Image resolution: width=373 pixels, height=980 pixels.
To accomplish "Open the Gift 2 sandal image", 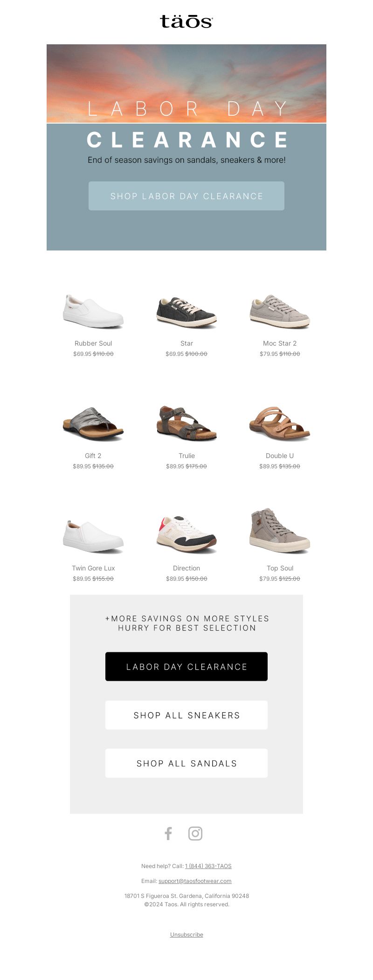I will (x=93, y=424).
